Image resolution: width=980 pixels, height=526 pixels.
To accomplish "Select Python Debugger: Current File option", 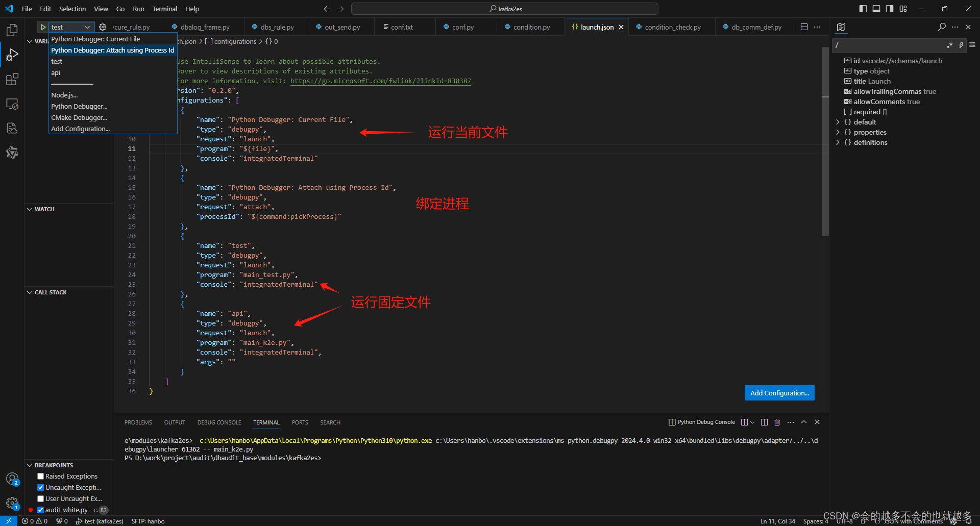I will (113, 39).
